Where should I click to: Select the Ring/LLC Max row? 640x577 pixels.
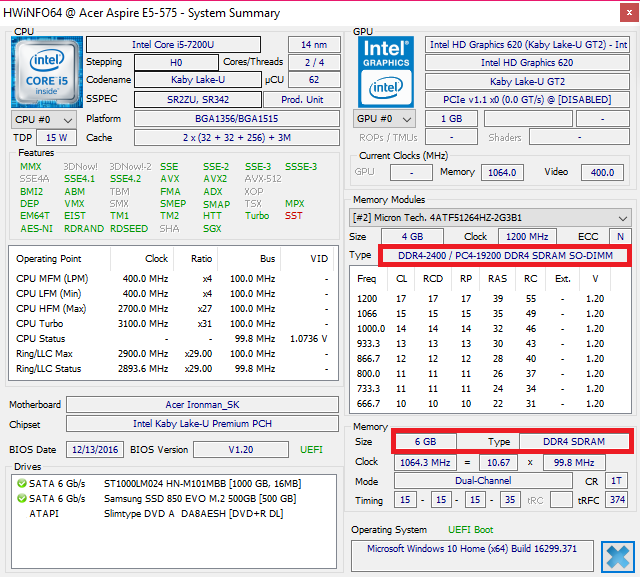[x=173, y=354]
